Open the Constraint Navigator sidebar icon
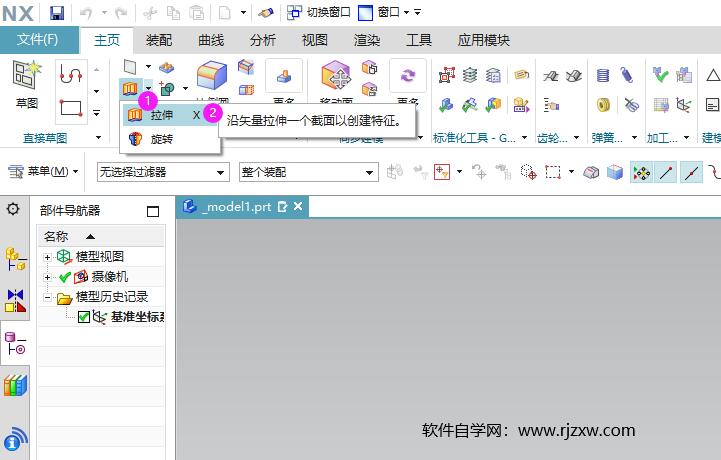This screenshot has width=721, height=460. coord(15,300)
